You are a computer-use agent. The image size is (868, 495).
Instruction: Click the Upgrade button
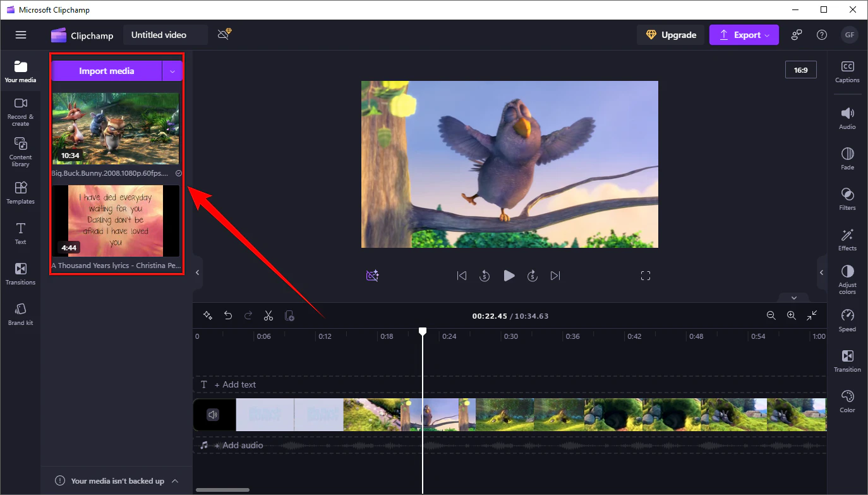[670, 35]
